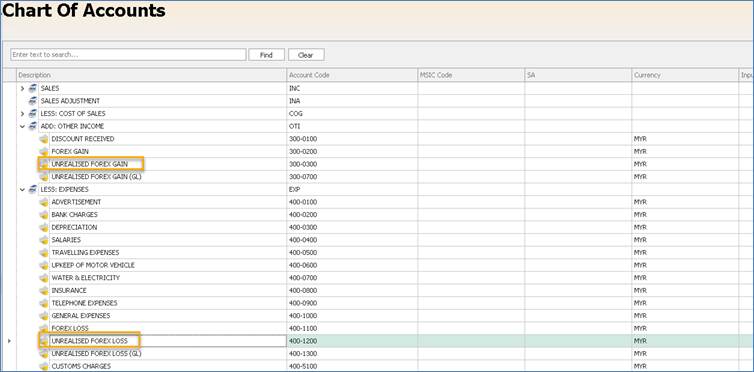Click the TELEPHONE EXPENSES account icon
This screenshot has width=754, height=372.
(44, 303)
